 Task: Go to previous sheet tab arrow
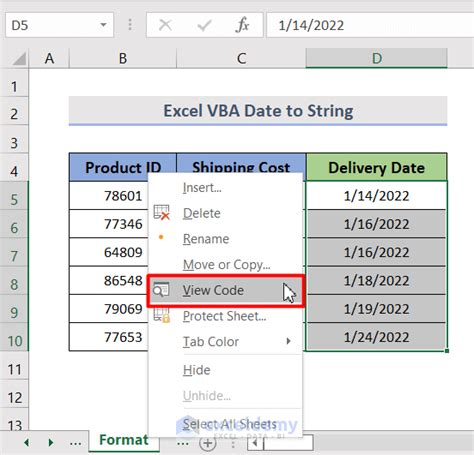pos(26,442)
